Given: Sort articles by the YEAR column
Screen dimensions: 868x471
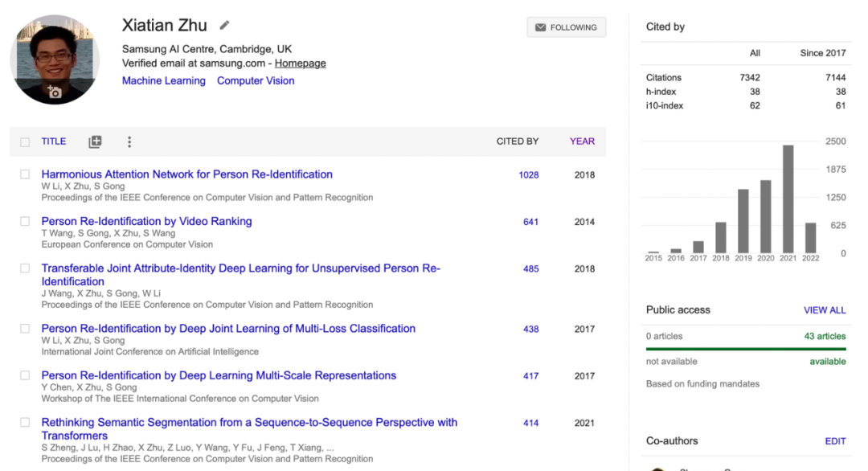Looking at the screenshot, I should [x=582, y=141].
